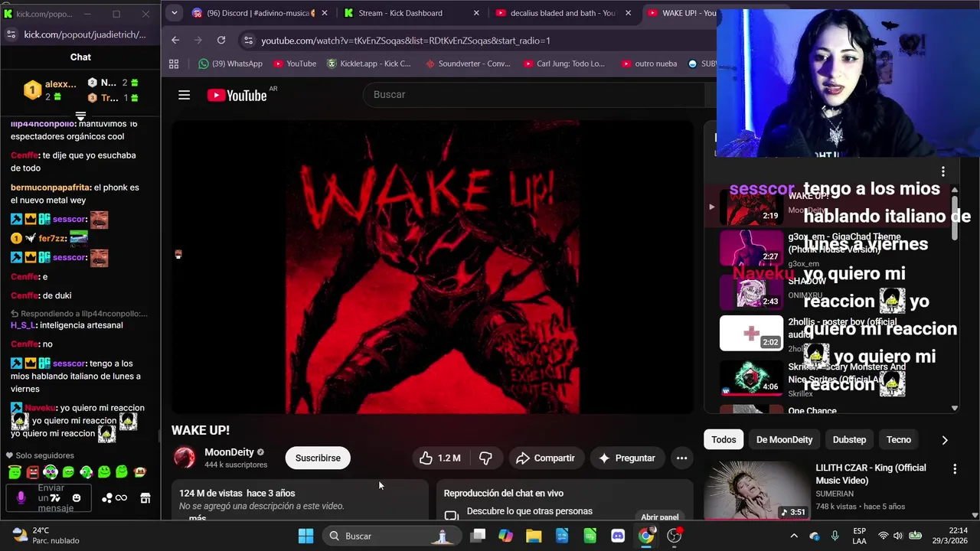Expand live chat replay with Abrir panel

[x=660, y=517]
